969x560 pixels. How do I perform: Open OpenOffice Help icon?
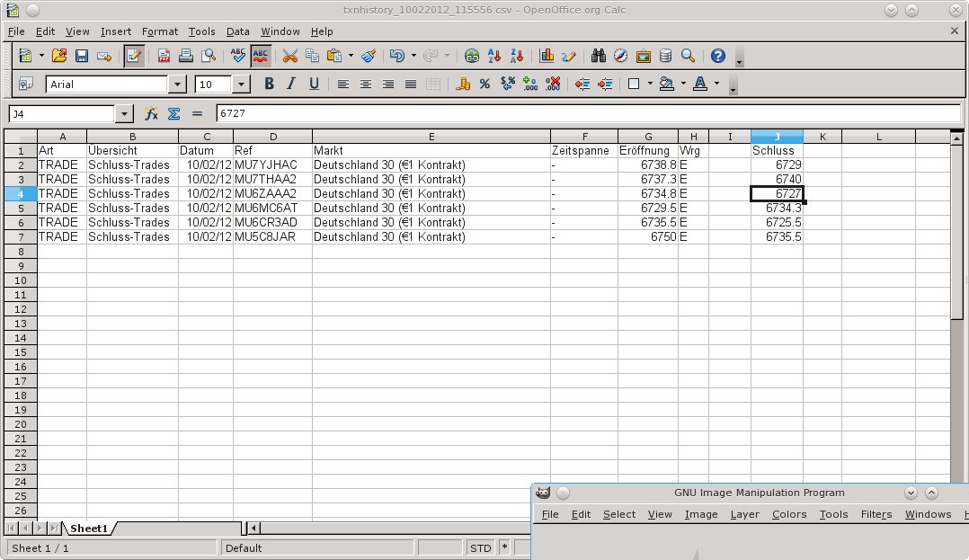coord(717,56)
